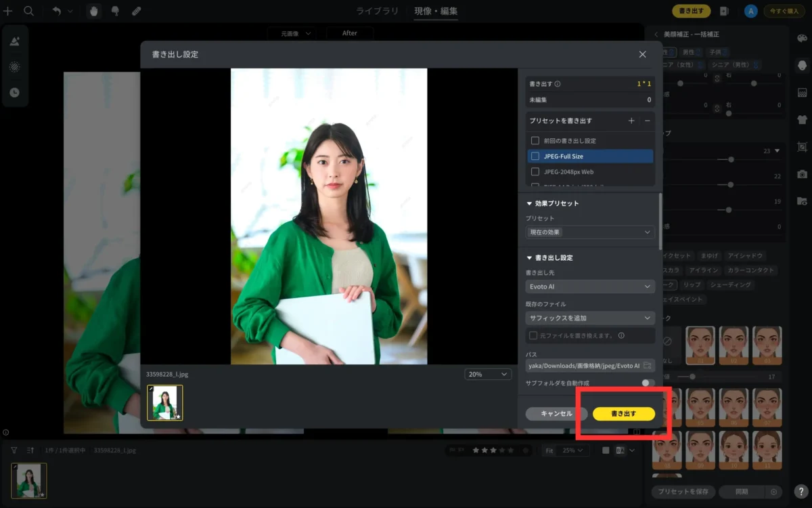Image resolution: width=812 pixels, height=508 pixels.
Task: Switch to the 現像・編集 tab
Action: coord(436,11)
